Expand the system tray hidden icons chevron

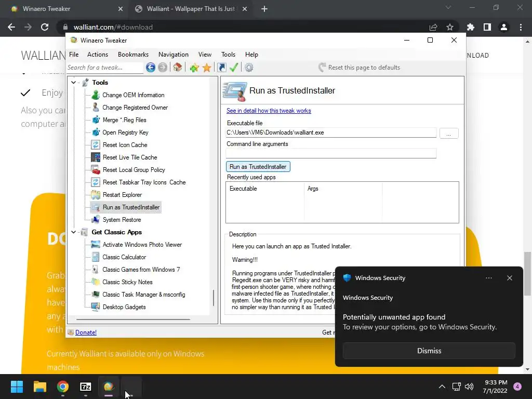442,387
